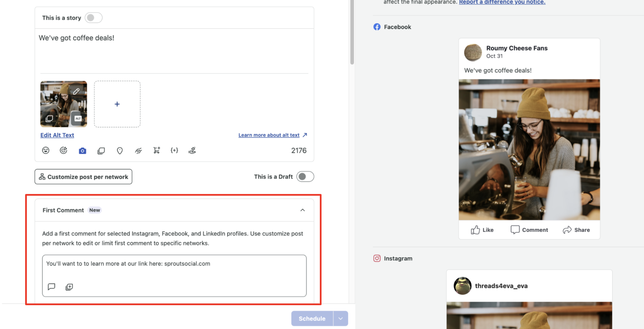Viewport: 644px width, 329px height.
Task: Click the curly braces dynamic field icon
Action: (x=174, y=150)
